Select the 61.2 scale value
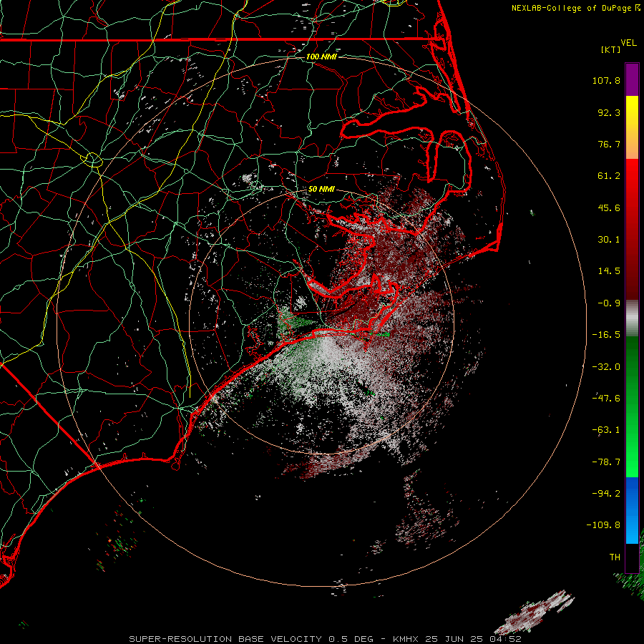Image resolution: width=644 pixels, height=644 pixels. 609,176
